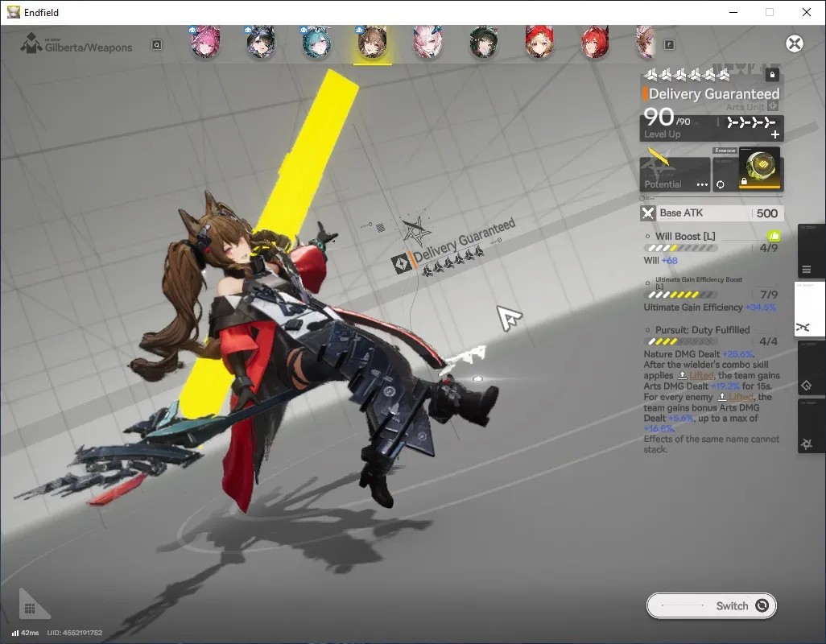
Task: Click the Pursuit: Duty Fulfilled skill title
Action: tap(702, 330)
